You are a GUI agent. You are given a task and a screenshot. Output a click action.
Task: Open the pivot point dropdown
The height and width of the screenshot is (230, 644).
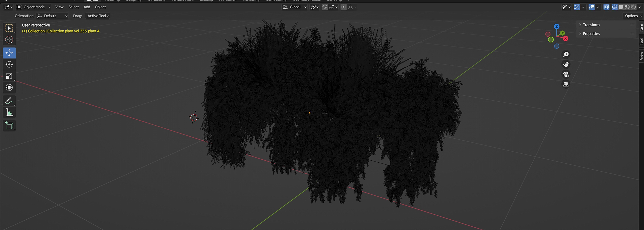315,7
